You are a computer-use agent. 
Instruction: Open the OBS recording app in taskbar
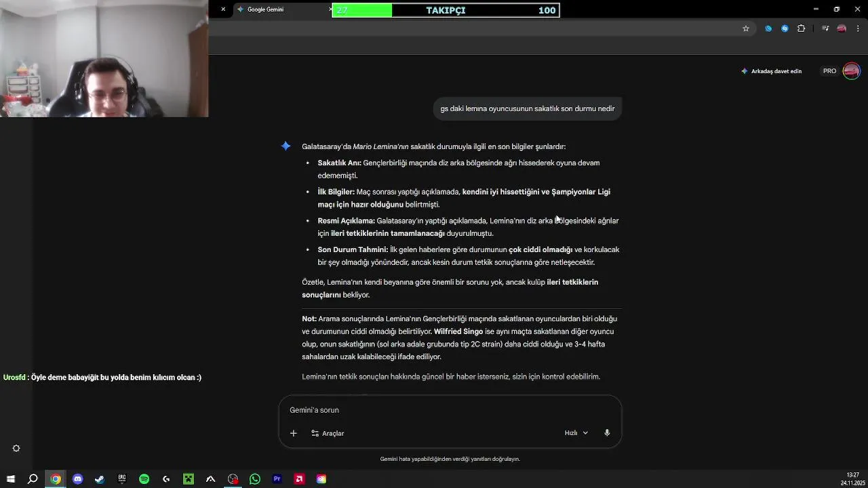coord(233,479)
